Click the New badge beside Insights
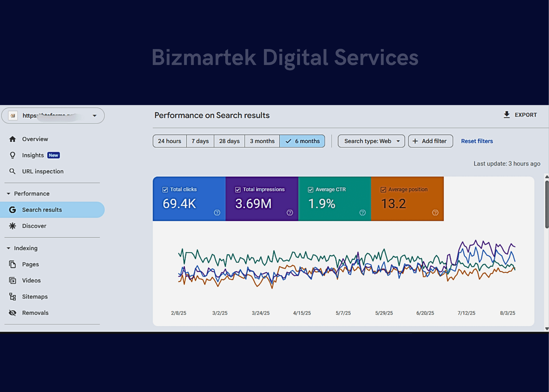The image size is (549, 392). pyautogui.click(x=54, y=155)
